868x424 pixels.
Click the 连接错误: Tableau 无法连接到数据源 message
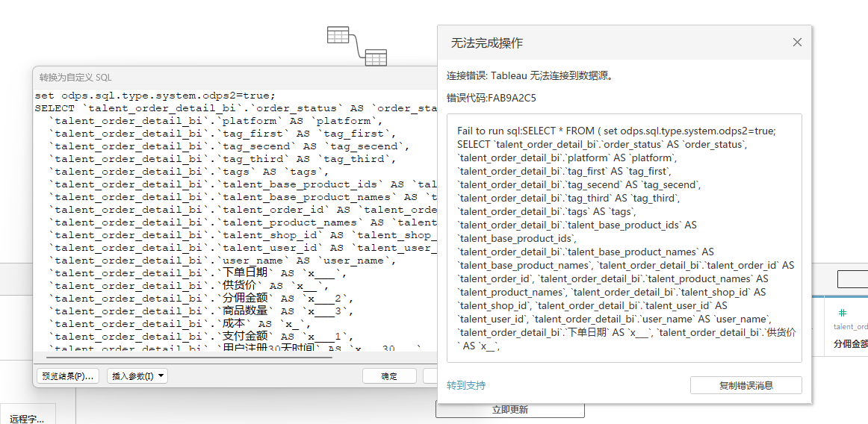531,75
